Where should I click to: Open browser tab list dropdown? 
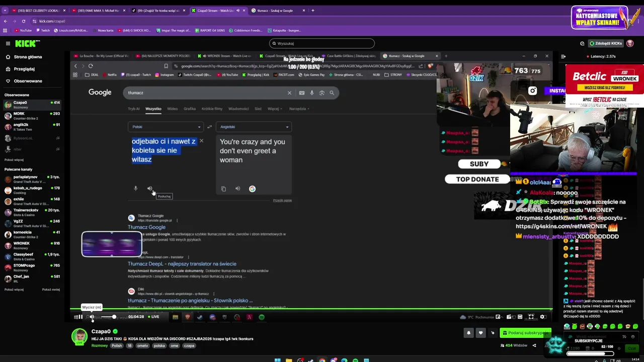click(x=5, y=10)
